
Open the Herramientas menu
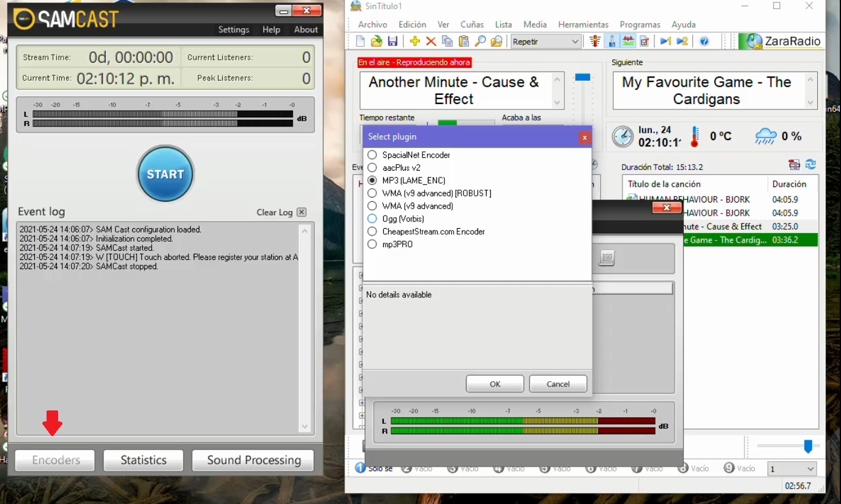(583, 24)
